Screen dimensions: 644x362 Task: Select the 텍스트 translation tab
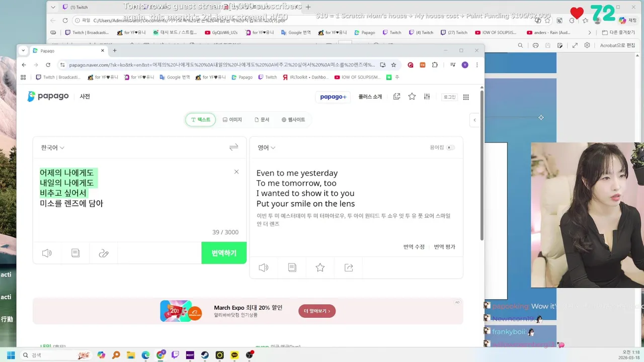pyautogui.click(x=200, y=120)
